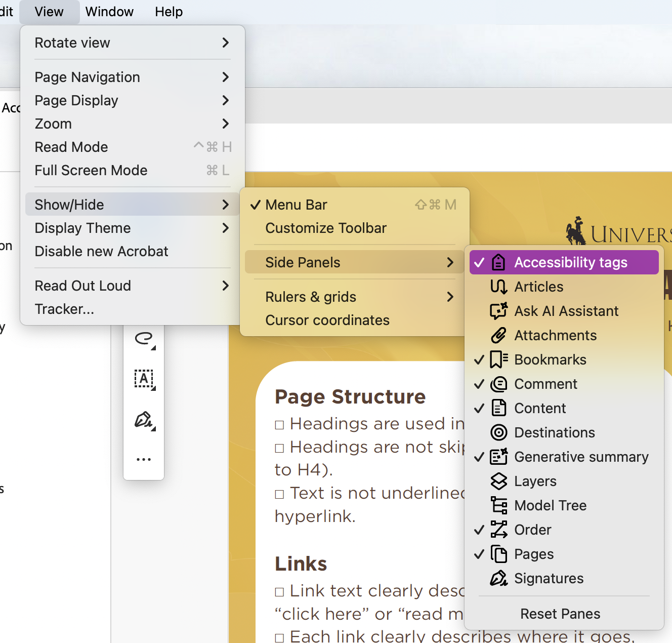Uncheck the Accessibility tags checkmark
The image size is (672, 643).
pos(479,262)
